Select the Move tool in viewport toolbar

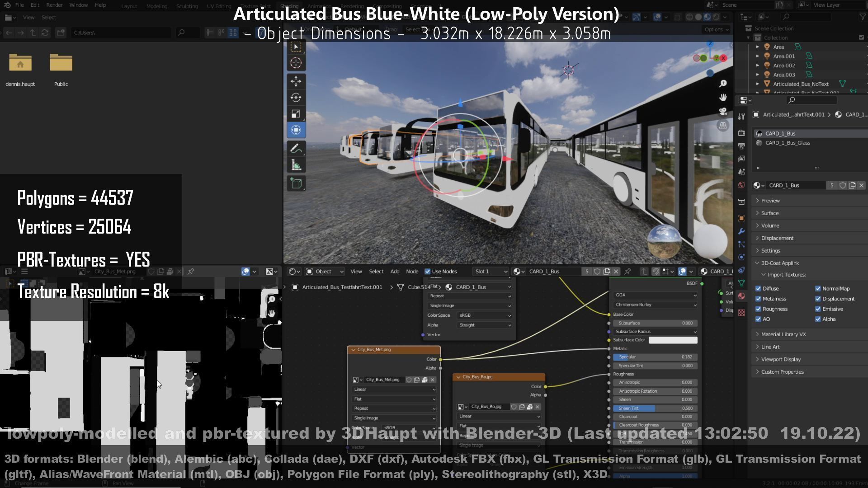(296, 81)
